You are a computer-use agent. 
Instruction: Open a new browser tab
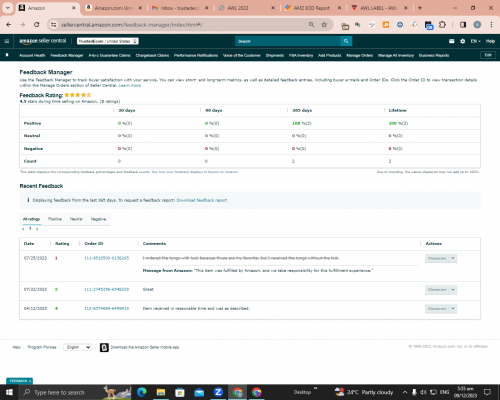(x=420, y=8)
